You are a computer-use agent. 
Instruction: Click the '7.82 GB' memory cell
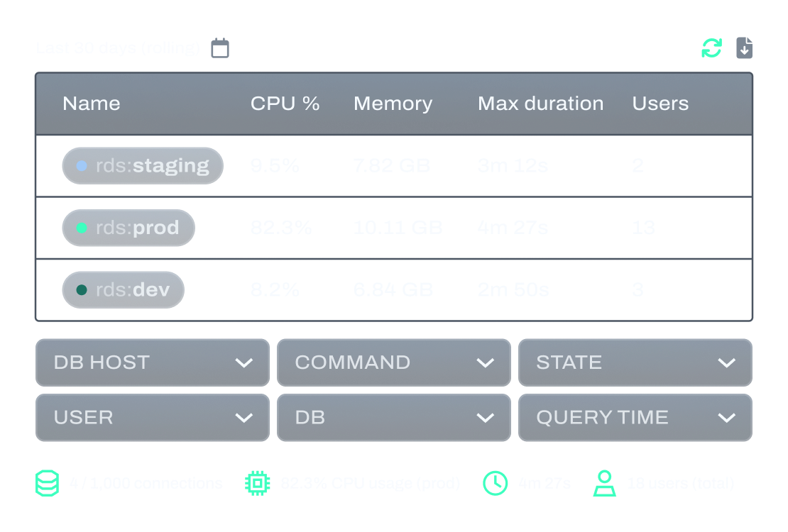(391, 166)
